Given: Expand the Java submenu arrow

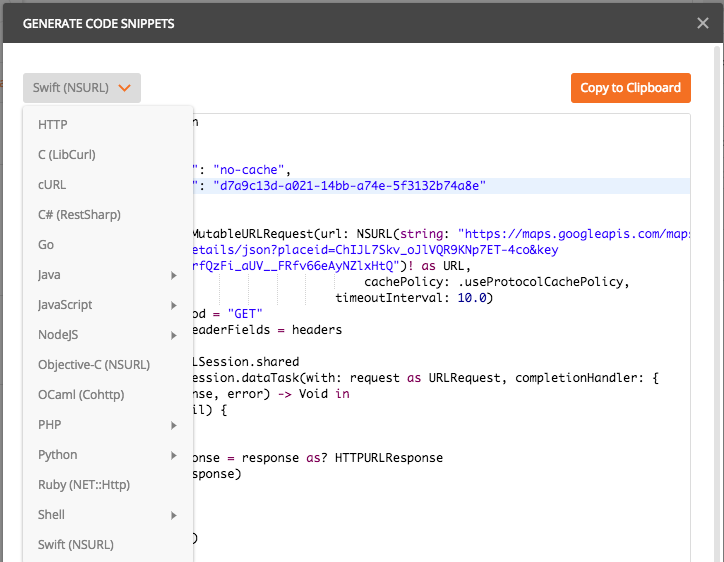Looking at the screenshot, I should (174, 275).
